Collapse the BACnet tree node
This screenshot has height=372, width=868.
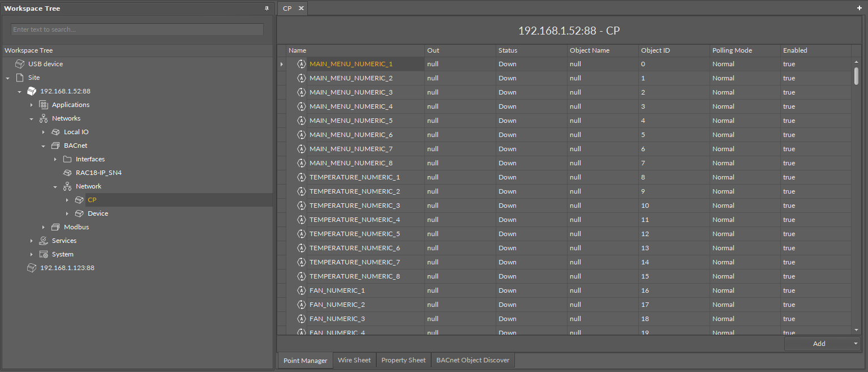click(x=43, y=146)
